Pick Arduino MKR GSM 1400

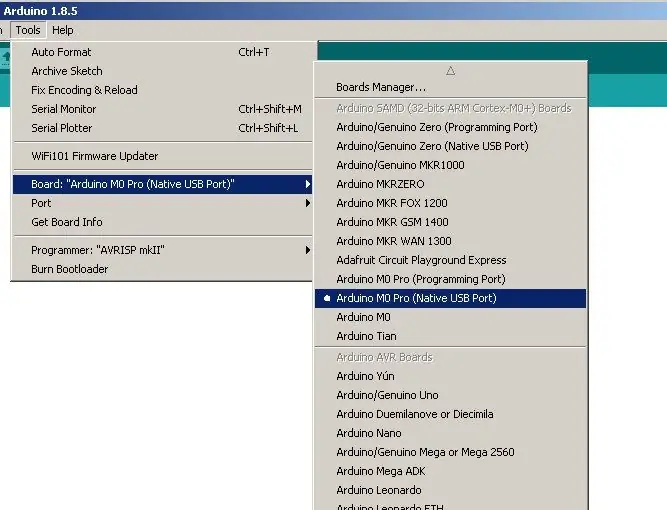[x=450, y=222]
